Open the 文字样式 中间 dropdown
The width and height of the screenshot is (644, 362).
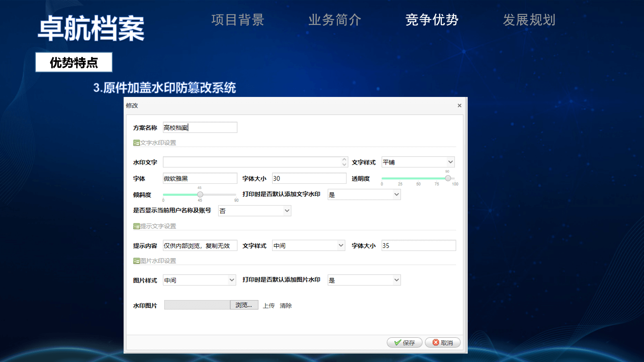(309, 245)
